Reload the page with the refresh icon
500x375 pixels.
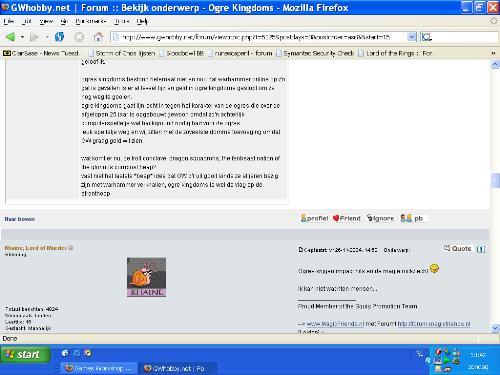tap(60, 37)
